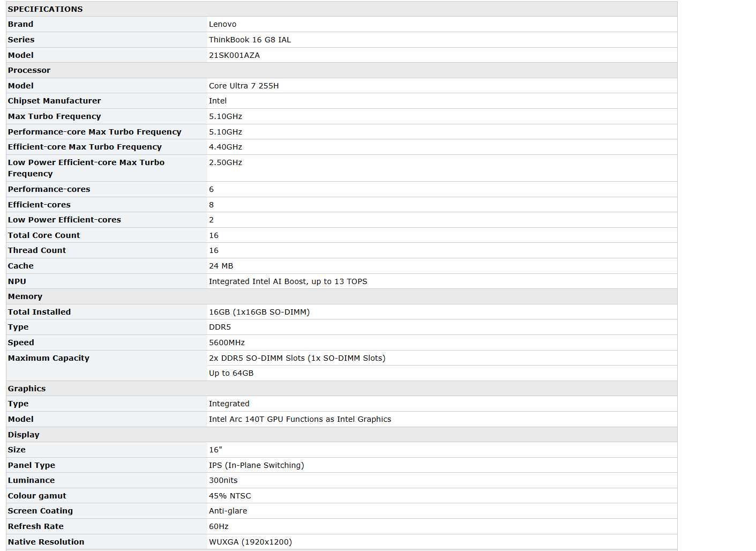This screenshot has width=756, height=551.
Task: Select the Core Ultra 7 255H value
Action: tap(243, 86)
